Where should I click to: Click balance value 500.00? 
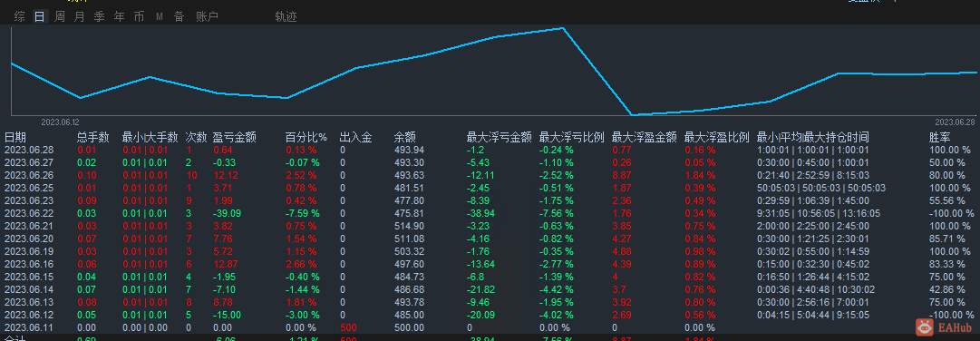click(x=410, y=327)
